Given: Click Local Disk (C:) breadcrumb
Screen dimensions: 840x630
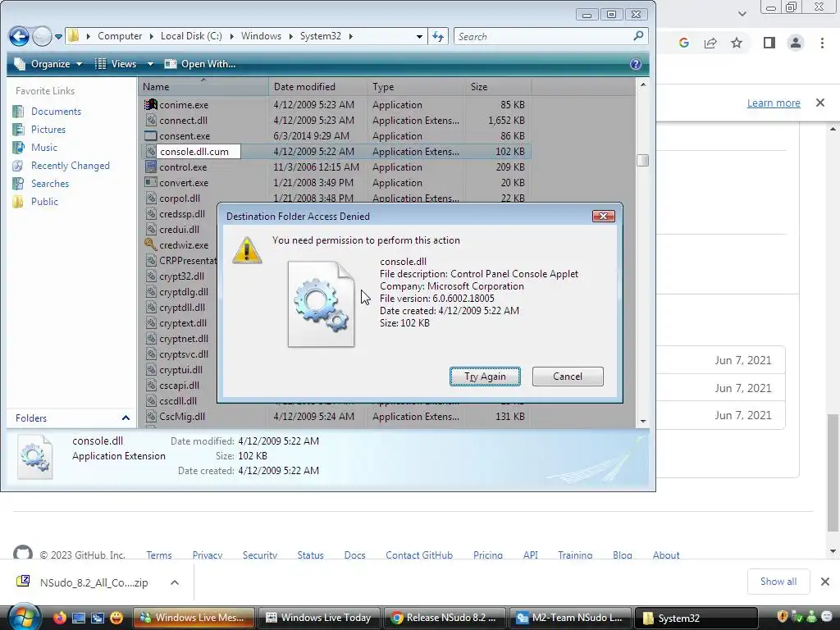Looking at the screenshot, I should 191,36.
